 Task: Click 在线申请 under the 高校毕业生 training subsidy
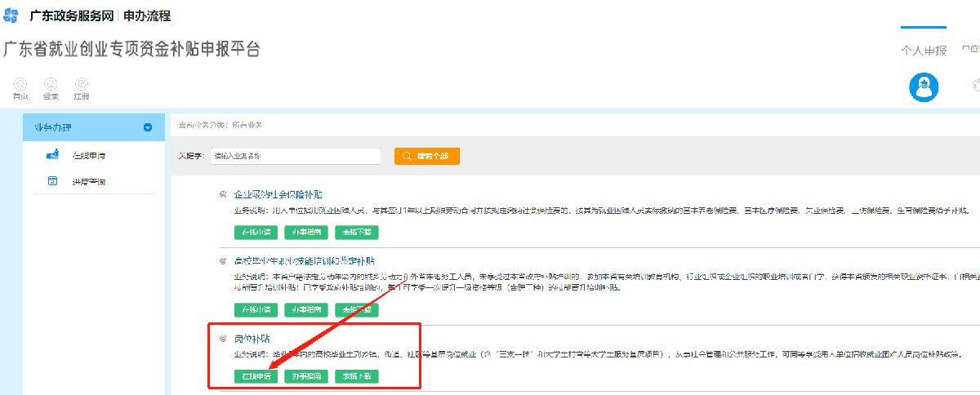point(256,309)
